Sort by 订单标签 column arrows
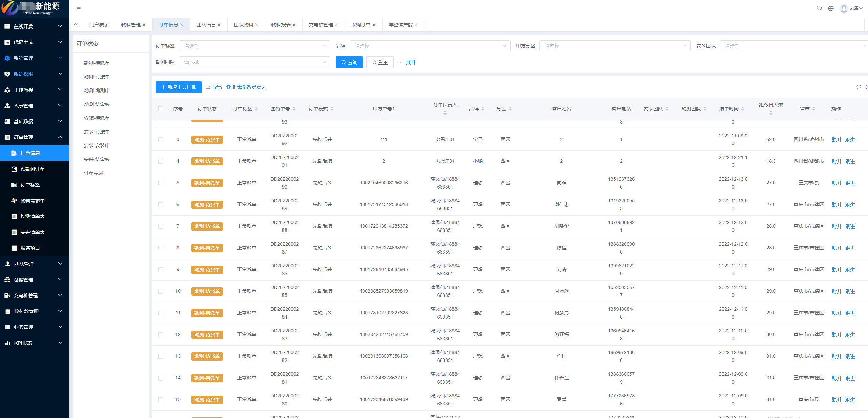The width and height of the screenshot is (868, 418). (256, 109)
